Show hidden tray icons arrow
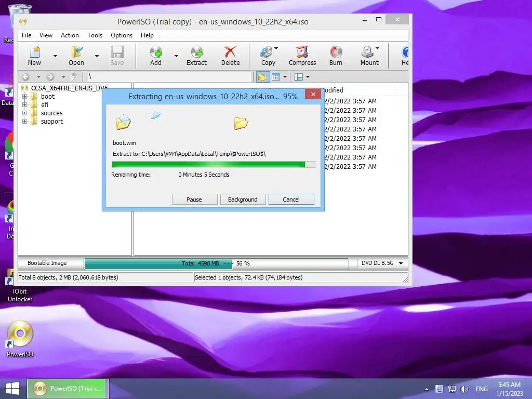The height and width of the screenshot is (399, 532). click(427, 389)
